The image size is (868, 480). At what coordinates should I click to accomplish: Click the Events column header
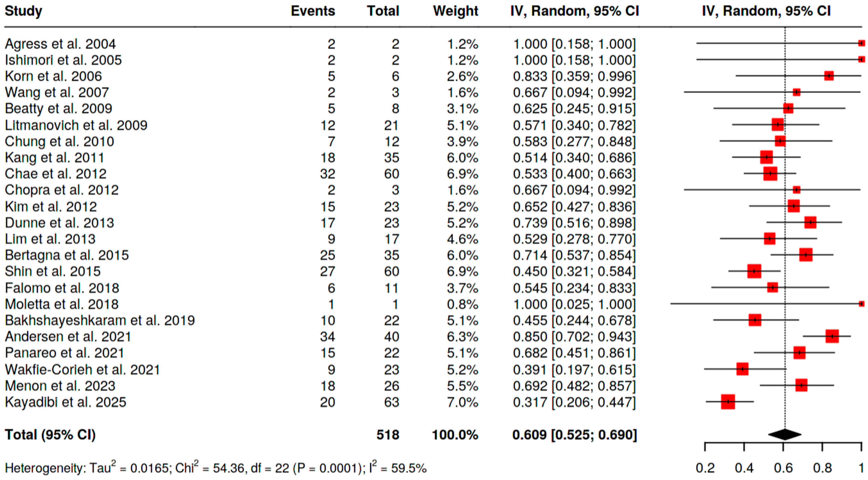(313, 11)
